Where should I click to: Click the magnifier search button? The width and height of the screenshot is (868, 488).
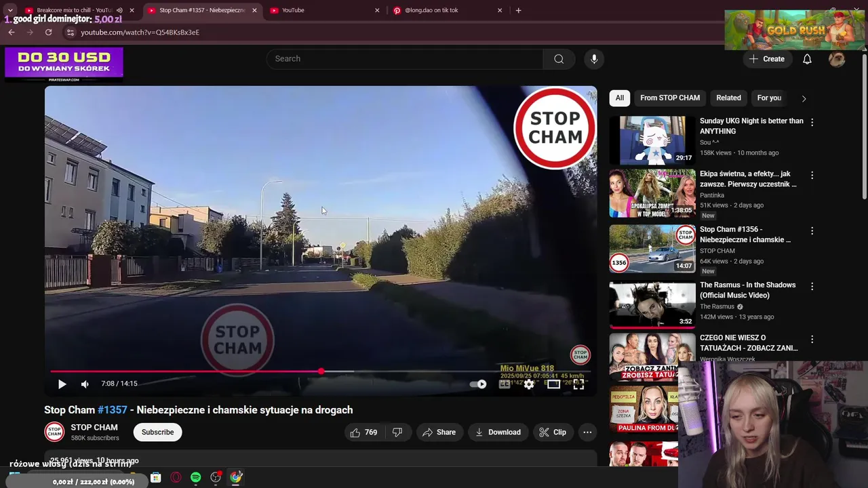tap(559, 59)
